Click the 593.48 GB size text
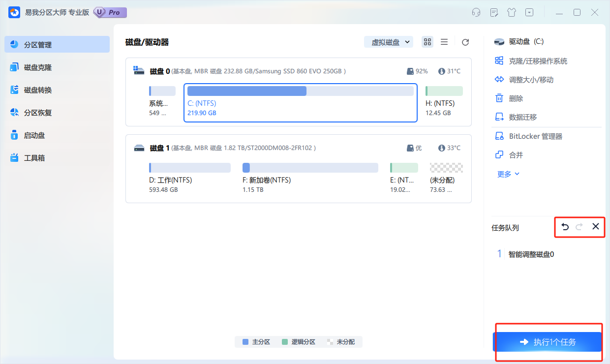 click(163, 190)
